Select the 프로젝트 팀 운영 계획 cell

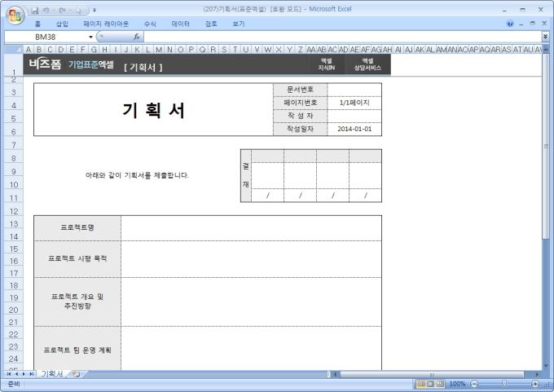(77, 350)
